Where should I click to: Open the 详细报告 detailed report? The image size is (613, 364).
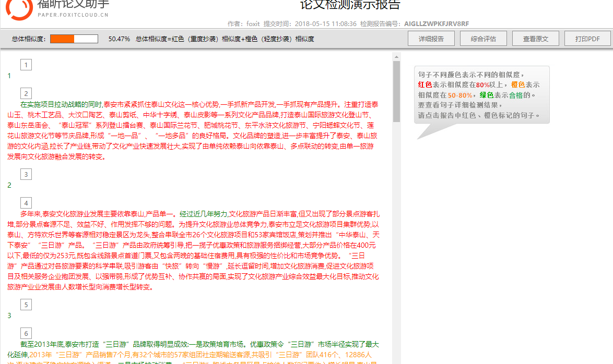click(x=431, y=38)
